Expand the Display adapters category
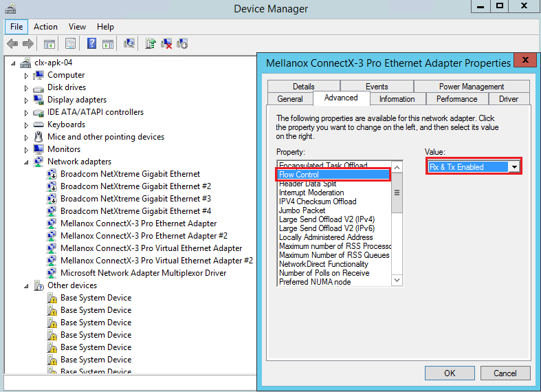The width and height of the screenshot is (541, 392). coord(27,100)
